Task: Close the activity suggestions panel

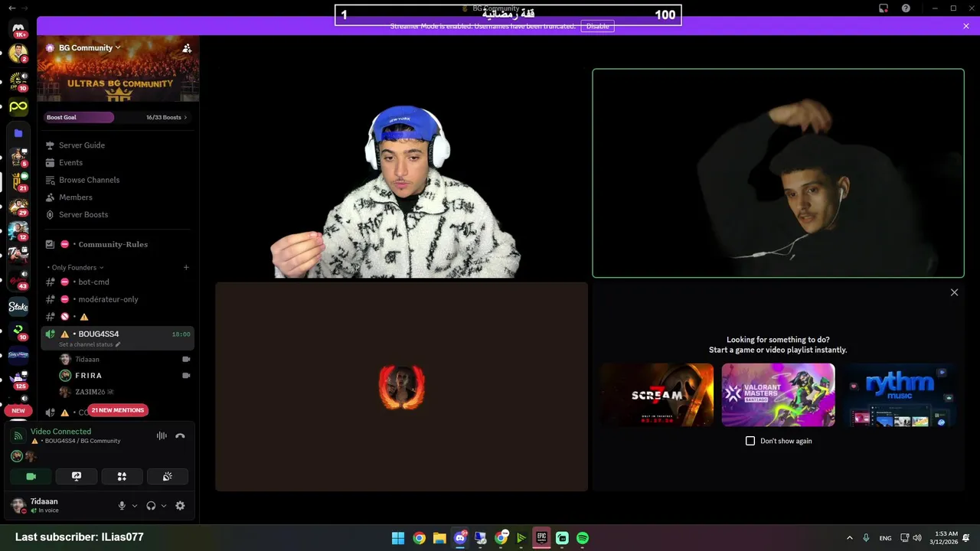Action: click(x=954, y=292)
